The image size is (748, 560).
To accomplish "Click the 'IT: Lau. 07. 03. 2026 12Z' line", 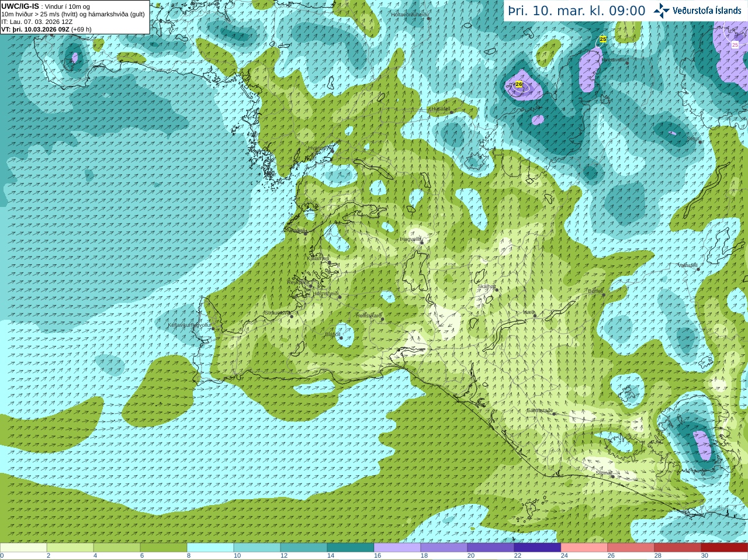I will pos(37,22).
